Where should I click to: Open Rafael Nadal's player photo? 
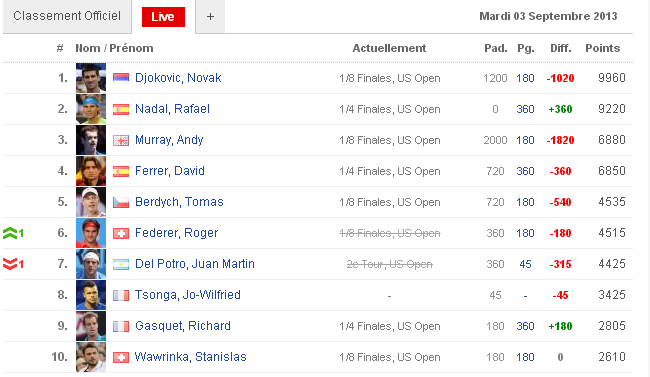91,109
